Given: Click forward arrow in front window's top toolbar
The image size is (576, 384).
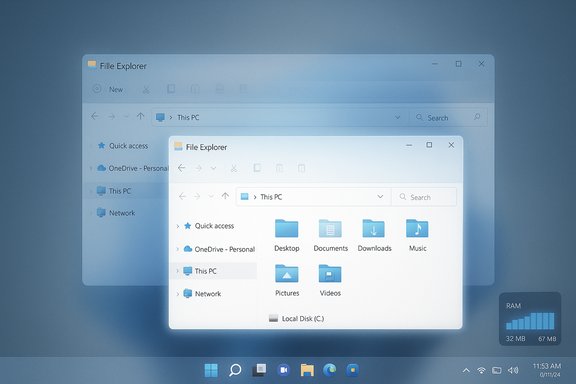Looking at the screenshot, I should 199,169.
